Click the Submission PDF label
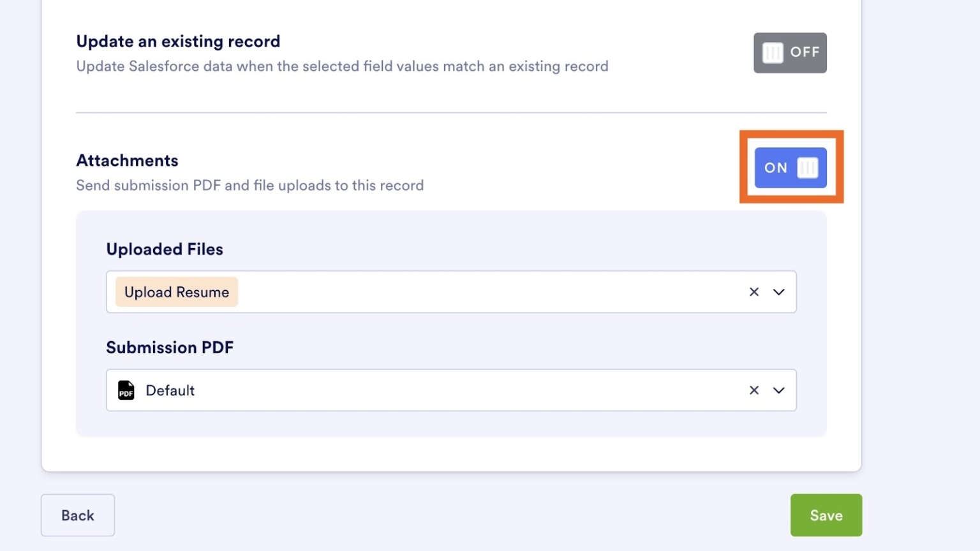 tap(170, 348)
